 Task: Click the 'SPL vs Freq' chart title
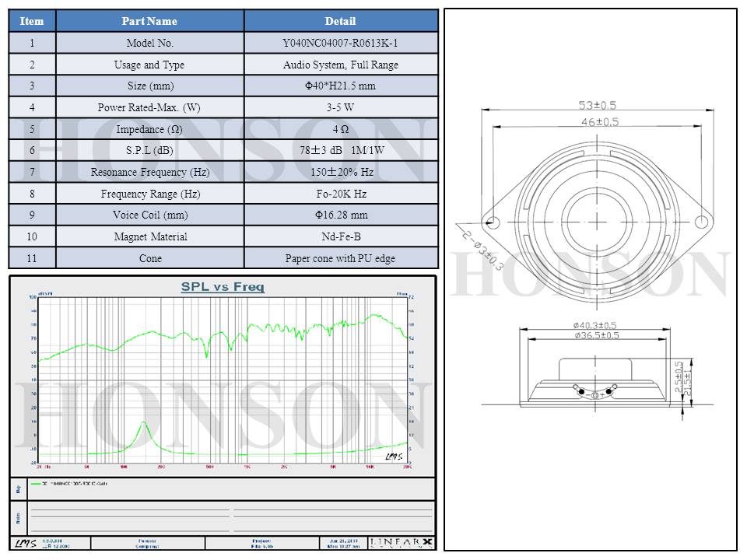click(223, 287)
